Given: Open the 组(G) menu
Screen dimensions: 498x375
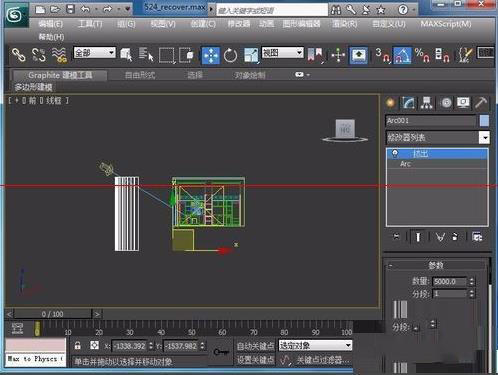Looking at the screenshot, I should (x=126, y=24).
